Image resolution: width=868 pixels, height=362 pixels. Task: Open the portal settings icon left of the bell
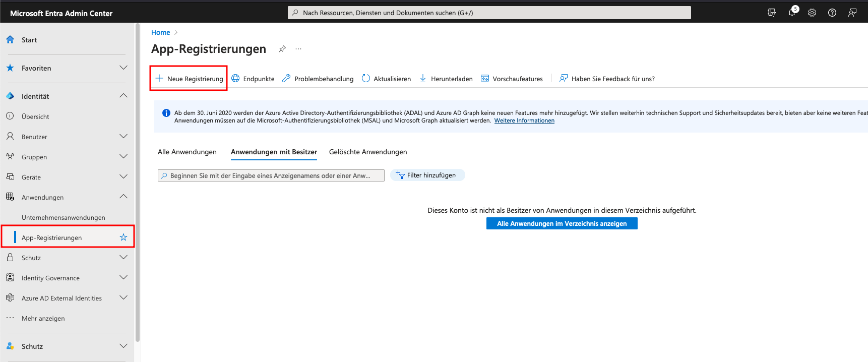click(772, 13)
